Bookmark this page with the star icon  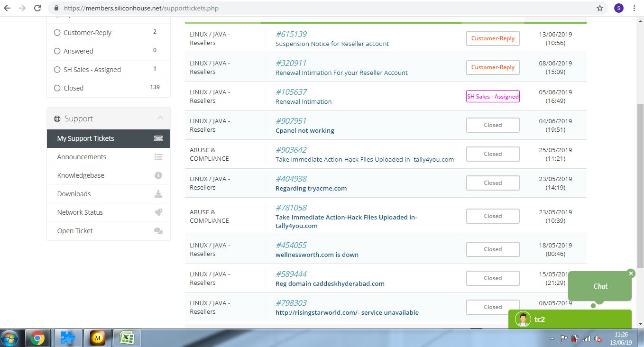pos(600,8)
